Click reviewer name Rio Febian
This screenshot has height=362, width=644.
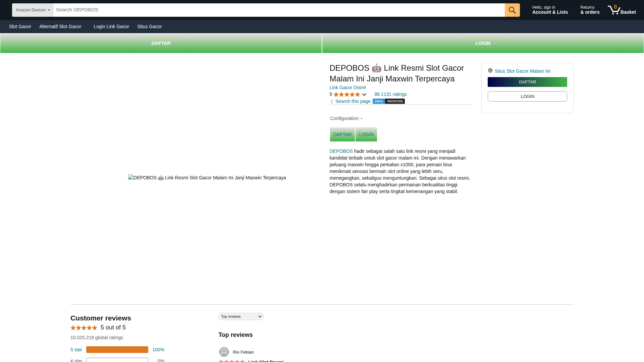(243, 352)
